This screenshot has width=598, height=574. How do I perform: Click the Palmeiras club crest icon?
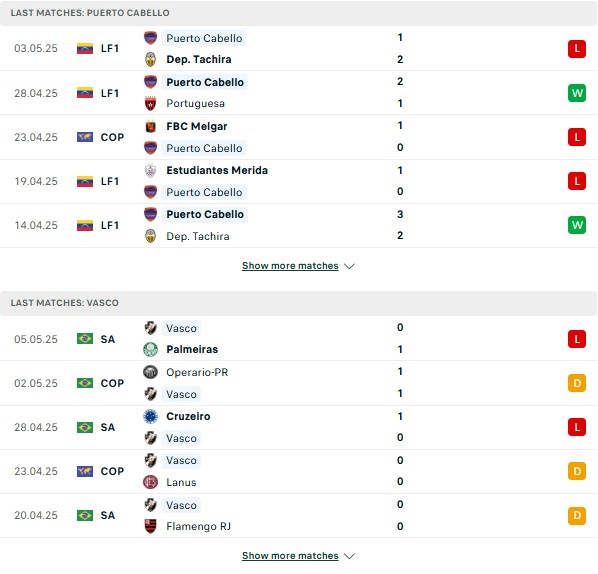pyautogui.click(x=150, y=349)
